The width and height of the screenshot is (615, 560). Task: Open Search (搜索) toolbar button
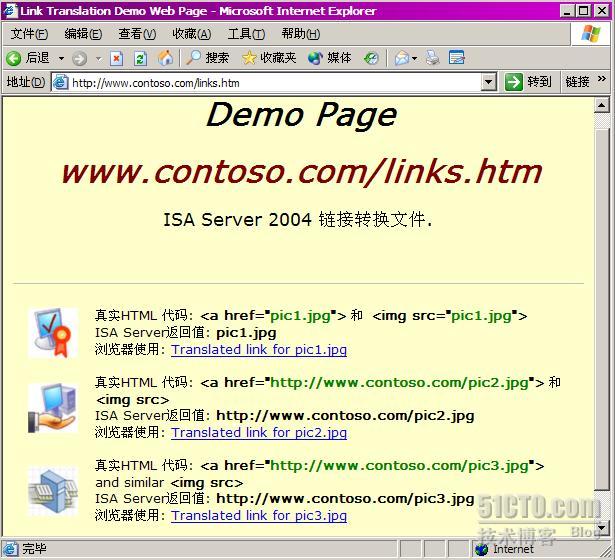coord(207,58)
